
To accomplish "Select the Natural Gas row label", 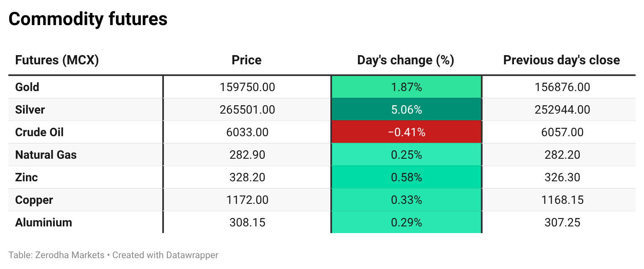I will click(x=46, y=155).
